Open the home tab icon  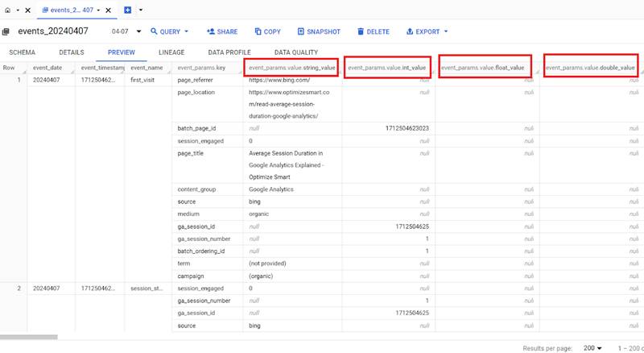(x=7, y=10)
